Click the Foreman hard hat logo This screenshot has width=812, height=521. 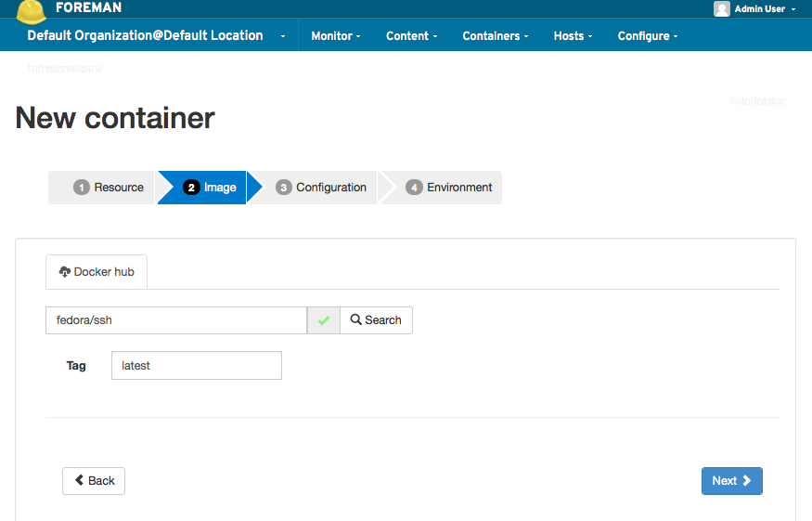[32, 10]
